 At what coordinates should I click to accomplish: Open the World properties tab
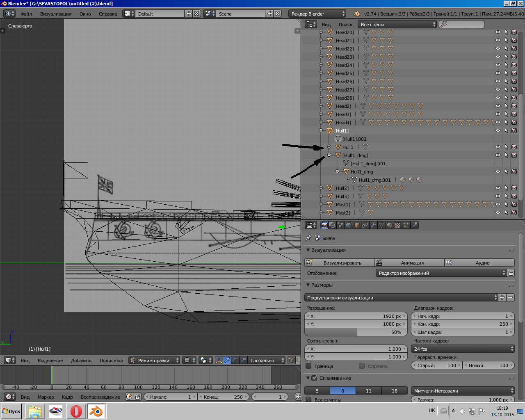click(349, 225)
